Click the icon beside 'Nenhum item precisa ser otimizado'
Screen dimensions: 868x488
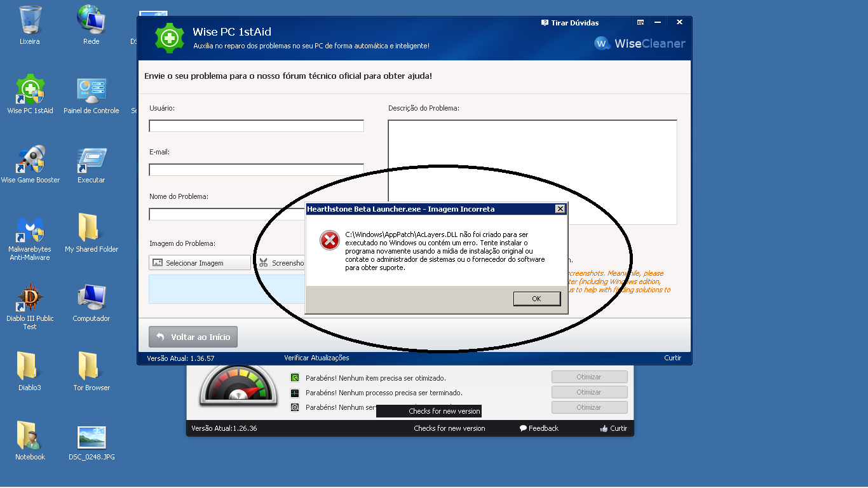click(x=295, y=377)
